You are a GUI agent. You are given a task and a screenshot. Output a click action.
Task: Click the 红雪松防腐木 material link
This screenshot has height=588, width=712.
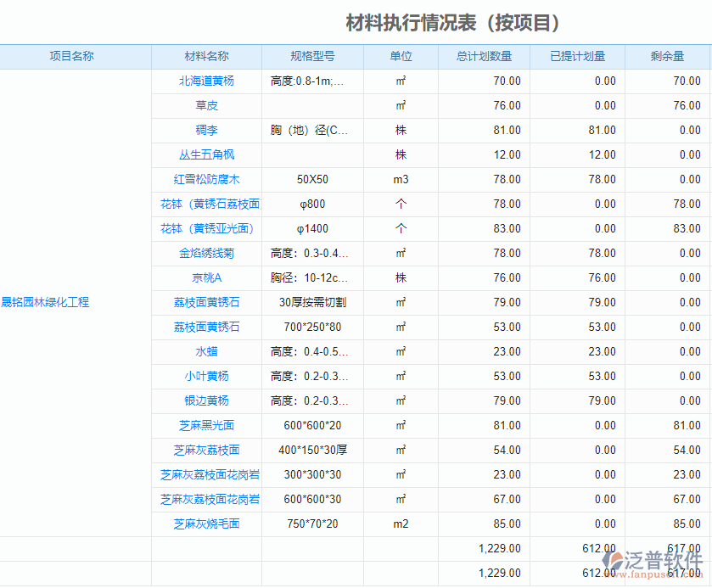coord(206,180)
